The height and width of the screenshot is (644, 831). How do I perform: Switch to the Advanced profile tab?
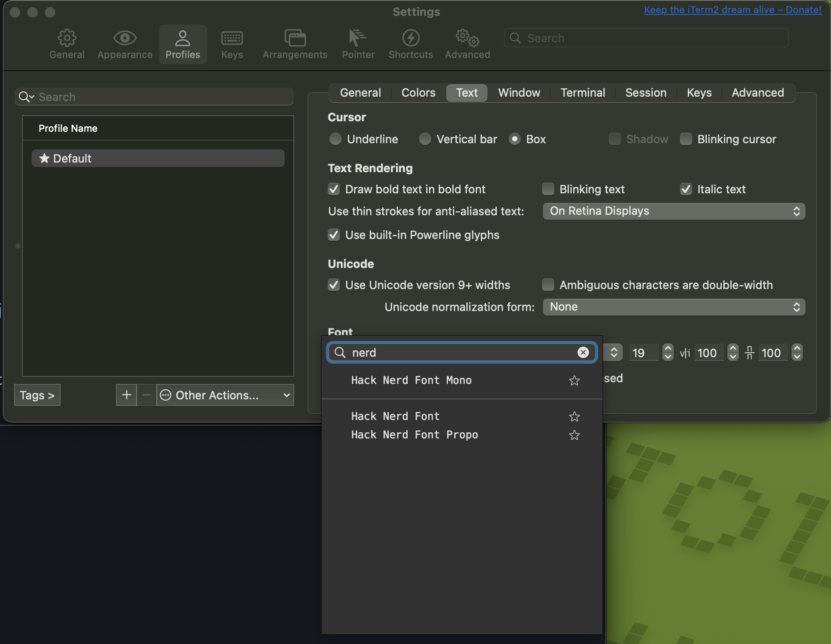(x=758, y=93)
